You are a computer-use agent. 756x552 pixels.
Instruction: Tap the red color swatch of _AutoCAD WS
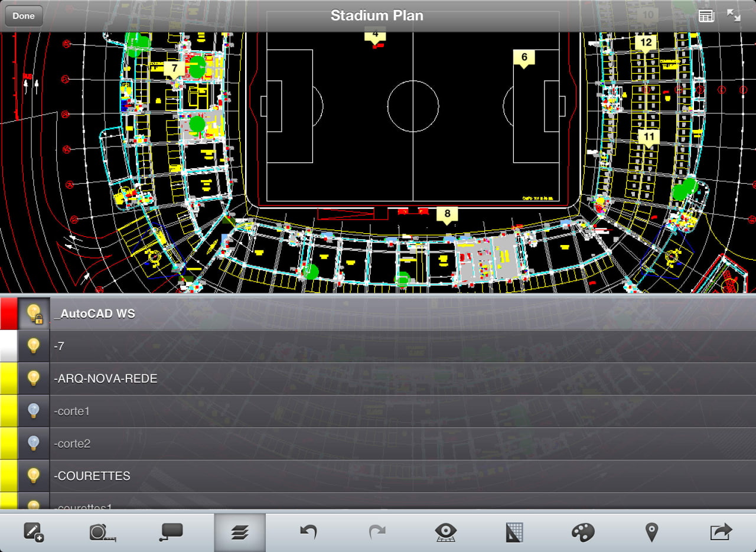tap(8, 313)
